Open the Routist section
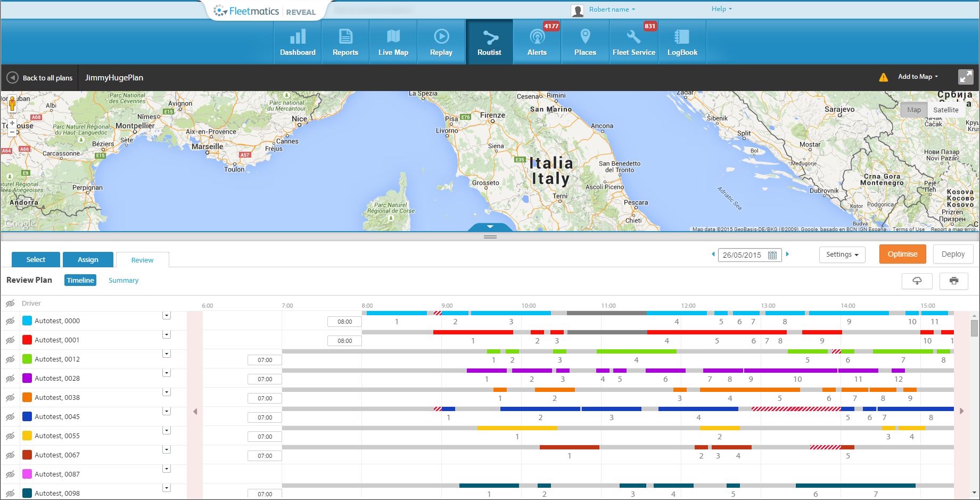Image resolution: width=980 pixels, height=500 pixels. point(489,42)
